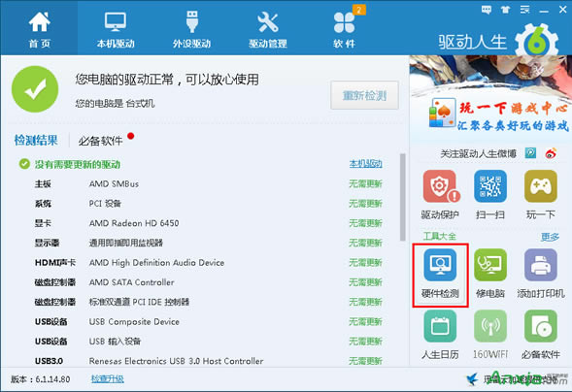Select the 必备软件 results tab

coord(100,141)
